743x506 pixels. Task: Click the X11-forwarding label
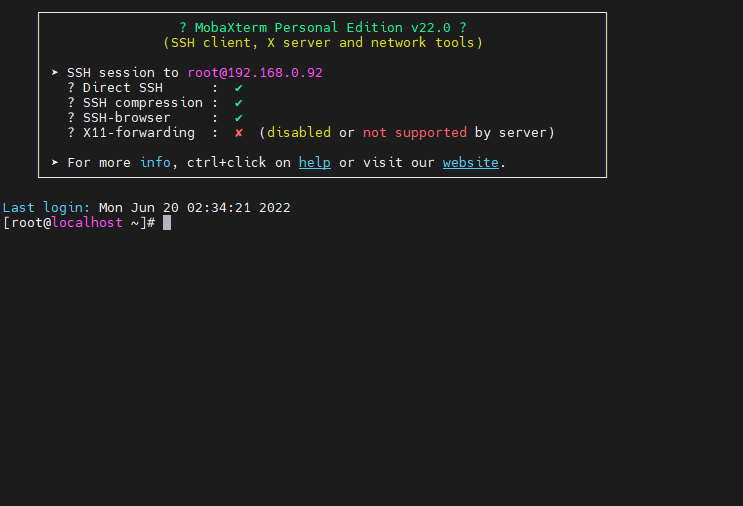[139, 133]
